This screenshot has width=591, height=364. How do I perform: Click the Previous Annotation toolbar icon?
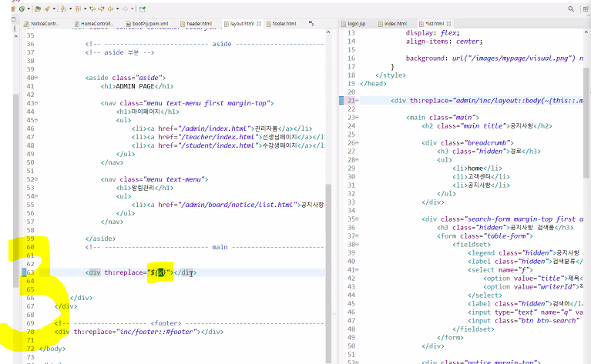click(78, 9)
